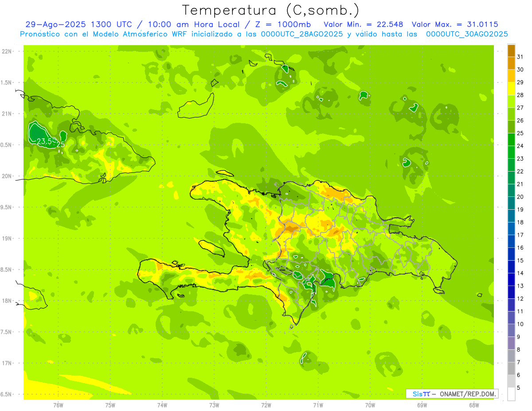Screen dimensions: 532x411
Task: Click the '72W' longitude axis label
Action: (266, 405)
